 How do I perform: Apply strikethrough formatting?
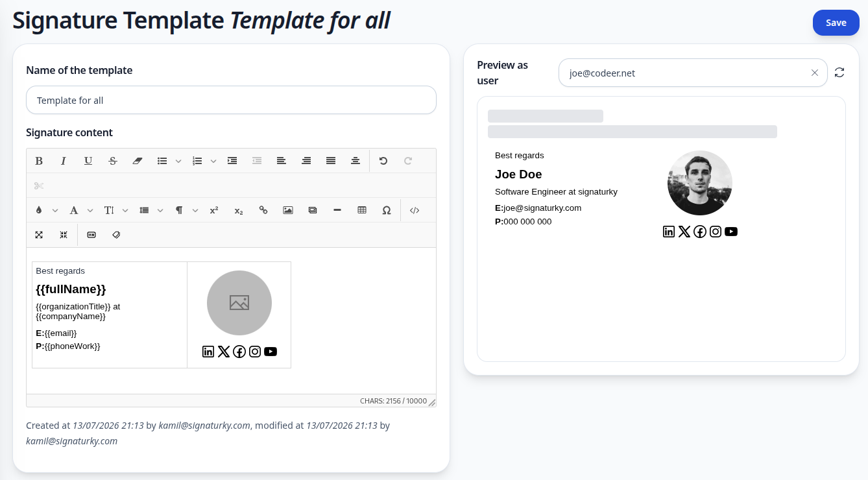[x=113, y=161]
